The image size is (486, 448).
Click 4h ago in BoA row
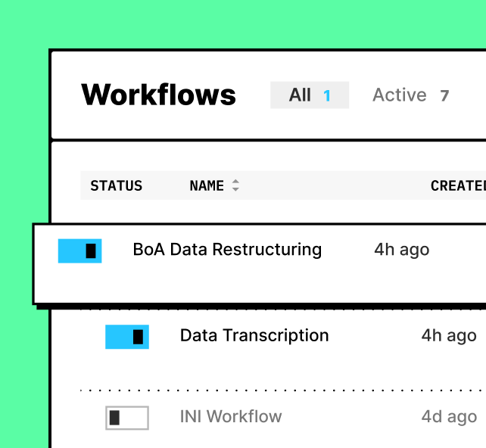[x=402, y=250]
